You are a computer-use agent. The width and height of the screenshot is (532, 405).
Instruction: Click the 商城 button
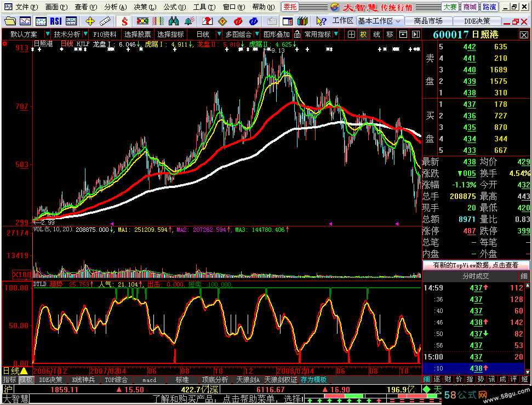coord(470,7)
